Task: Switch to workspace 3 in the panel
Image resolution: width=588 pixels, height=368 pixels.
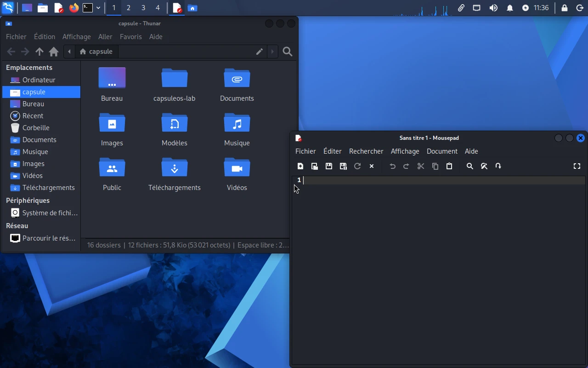Action: click(143, 8)
